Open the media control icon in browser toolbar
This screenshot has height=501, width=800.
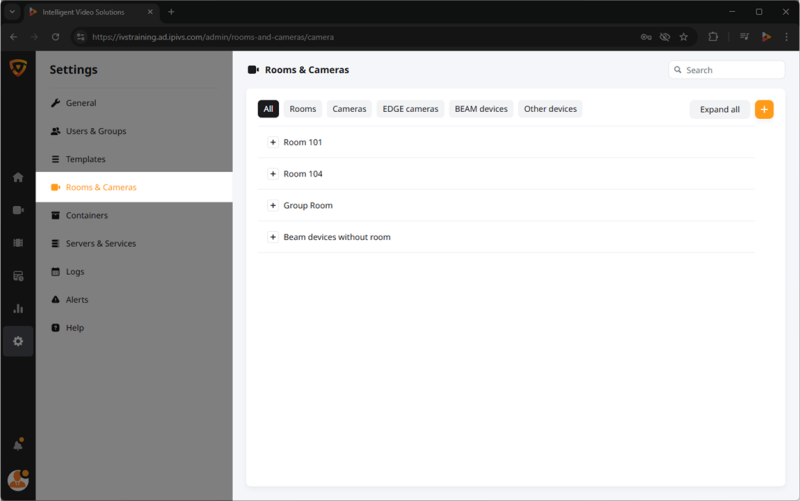[x=744, y=37]
